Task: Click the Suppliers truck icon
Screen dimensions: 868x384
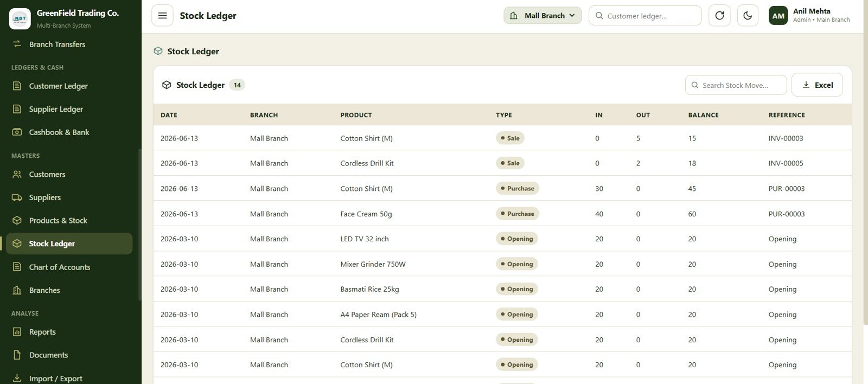Action: (x=17, y=197)
